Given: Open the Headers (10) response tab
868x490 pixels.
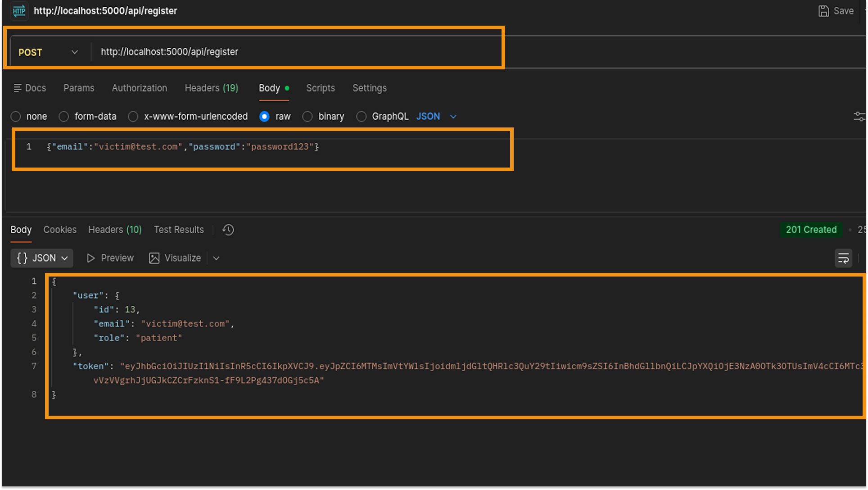Looking at the screenshot, I should 115,230.
